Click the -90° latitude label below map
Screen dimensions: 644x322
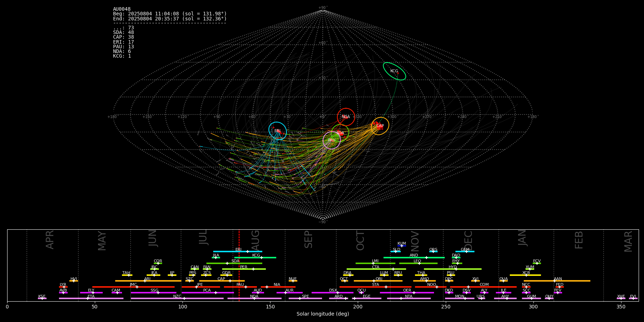(323, 222)
